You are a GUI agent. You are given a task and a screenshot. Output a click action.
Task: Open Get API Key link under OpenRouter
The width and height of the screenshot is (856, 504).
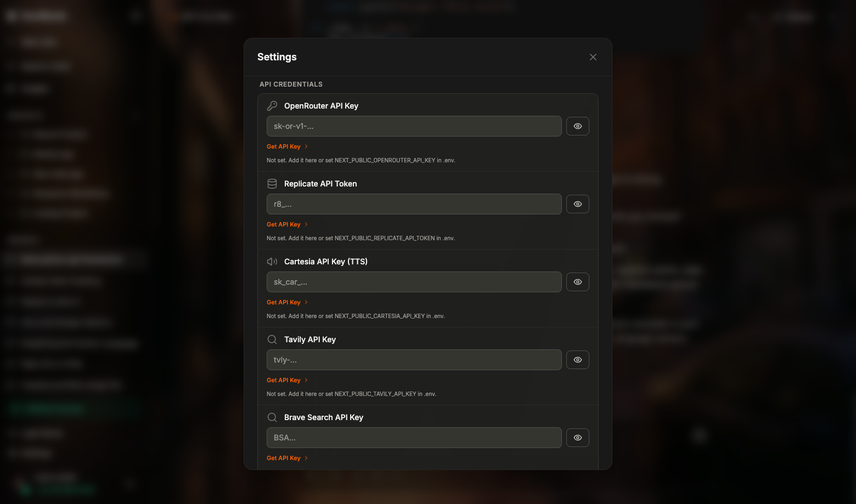(287, 146)
